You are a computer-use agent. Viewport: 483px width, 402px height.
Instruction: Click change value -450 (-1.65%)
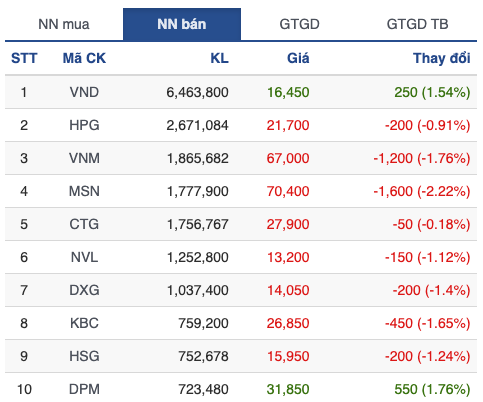tap(428, 323)
